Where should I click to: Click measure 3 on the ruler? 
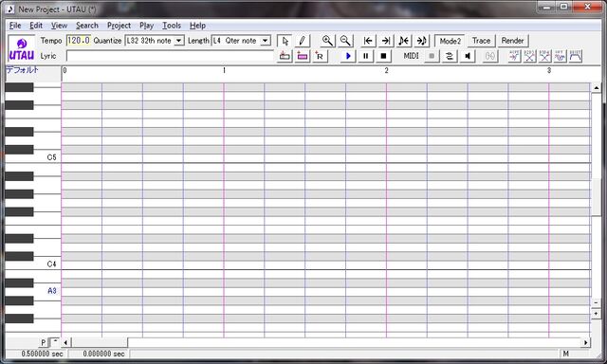pyautogui.click(x=549, y=70)
